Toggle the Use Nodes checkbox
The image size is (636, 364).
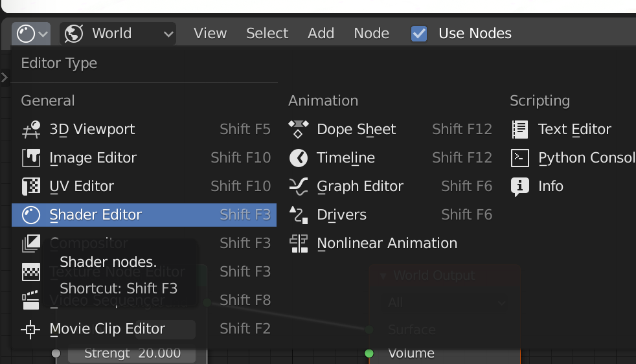point(419,33)
